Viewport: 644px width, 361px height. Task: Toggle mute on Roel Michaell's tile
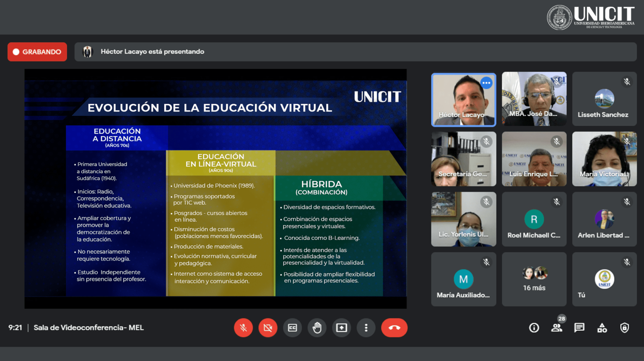(x=557, y=202)
